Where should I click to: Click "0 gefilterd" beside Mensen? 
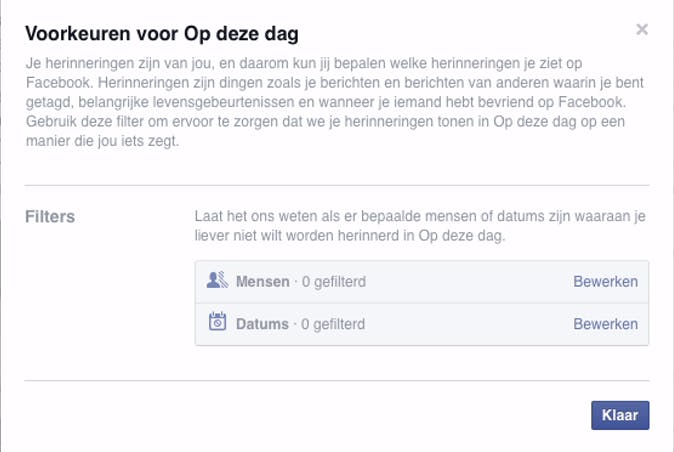click(333, 282)
